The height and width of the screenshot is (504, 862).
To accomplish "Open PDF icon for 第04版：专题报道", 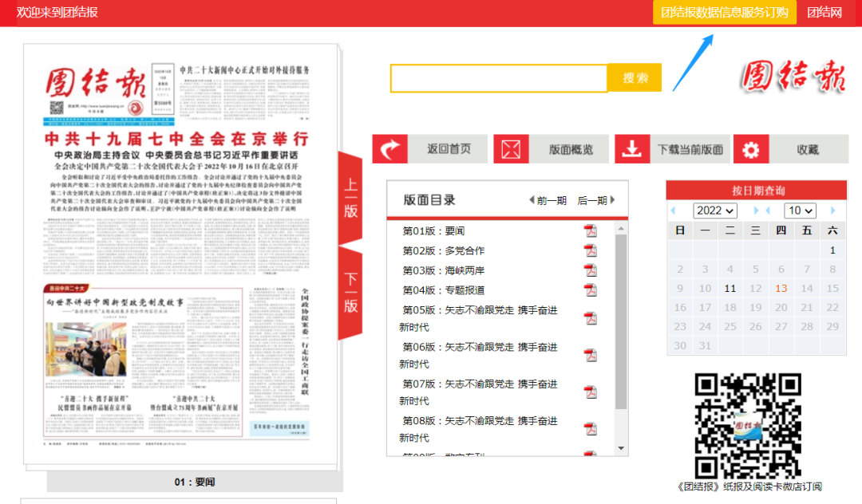I will (591, 290).
